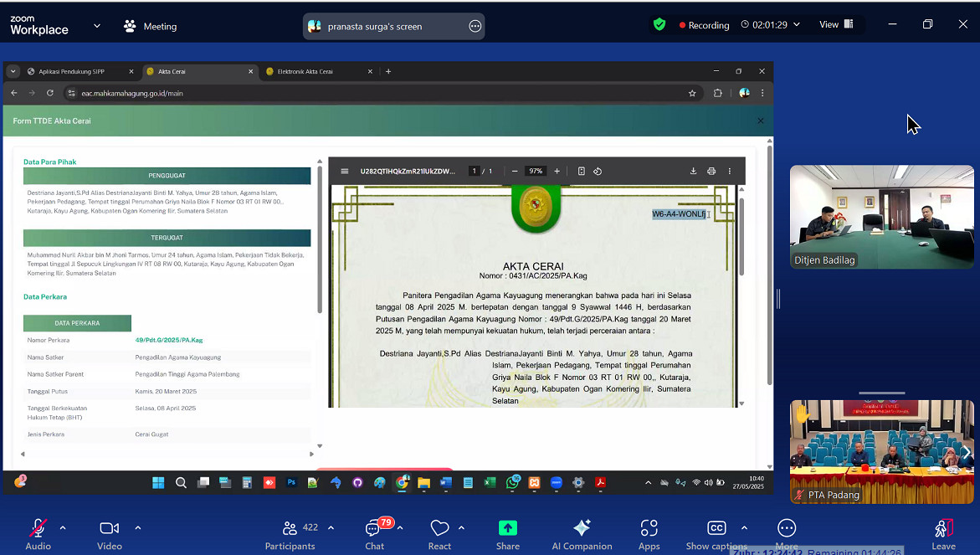980x555 pixels.
Task: Show next video participants arrow
Action: tap(966, 452)
